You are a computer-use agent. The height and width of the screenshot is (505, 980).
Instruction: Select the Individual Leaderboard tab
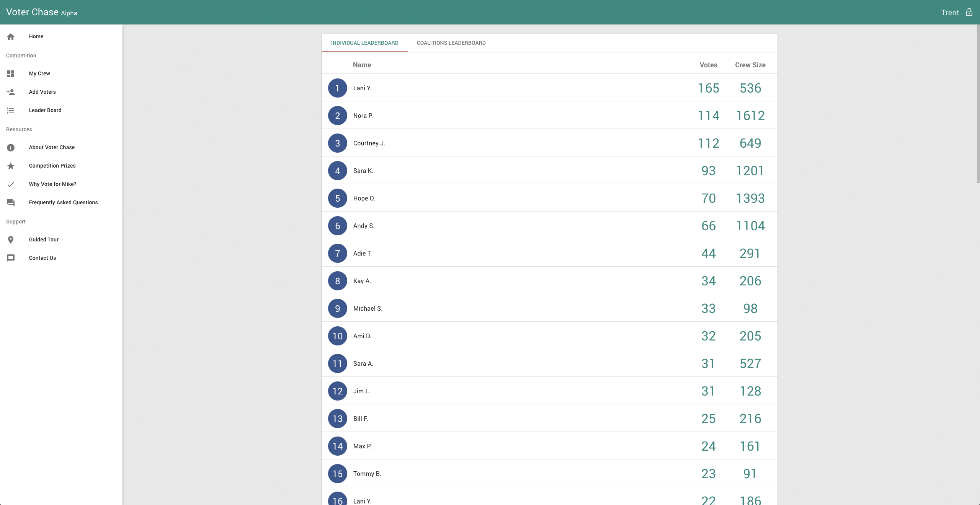click(x=364, y=43)
